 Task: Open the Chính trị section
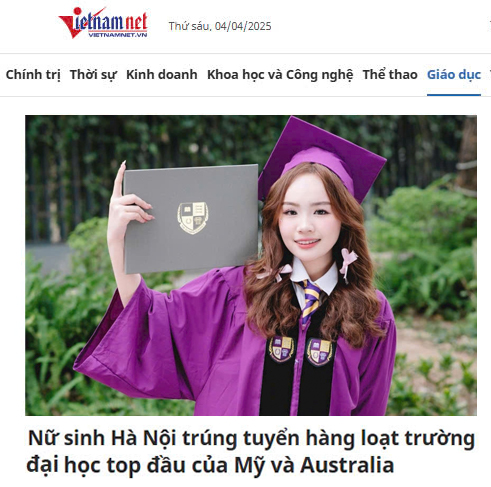click(33, 75)
